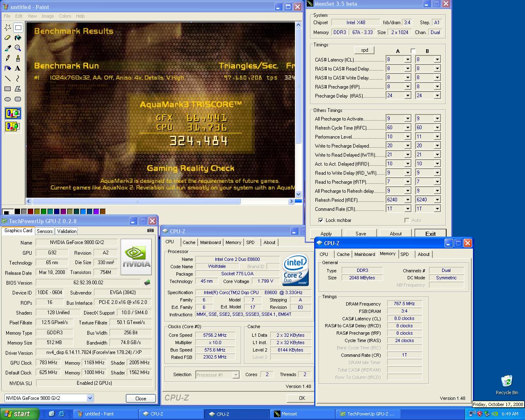Click the red security shield tray icon
525x420 pixels.
coord(479,414)
